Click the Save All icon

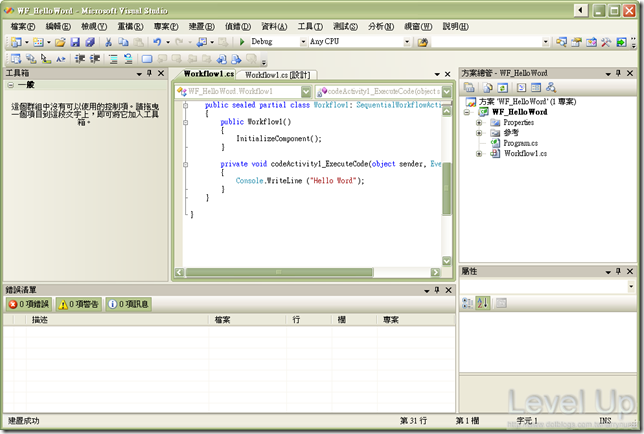click(90, 42)
